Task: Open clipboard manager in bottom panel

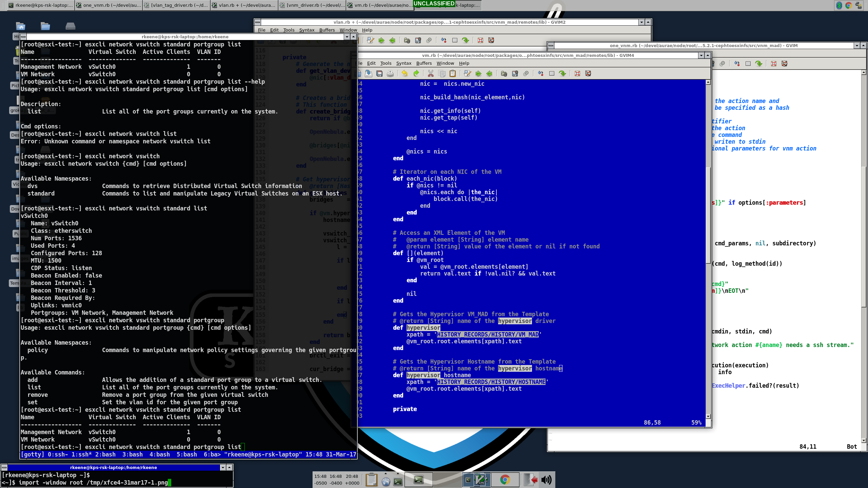Action: tap(371, 480)
